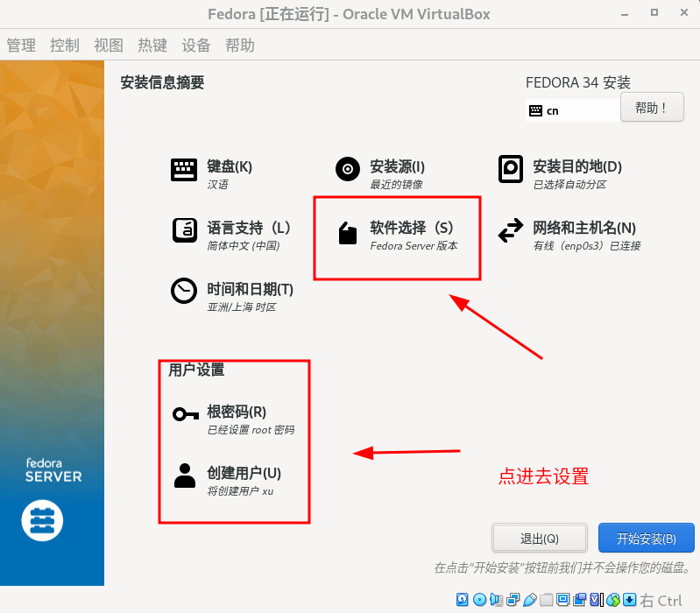Open 软件选择(S) package icon
This screenshot has width=700, height=613.
click(x=348, y=233)
